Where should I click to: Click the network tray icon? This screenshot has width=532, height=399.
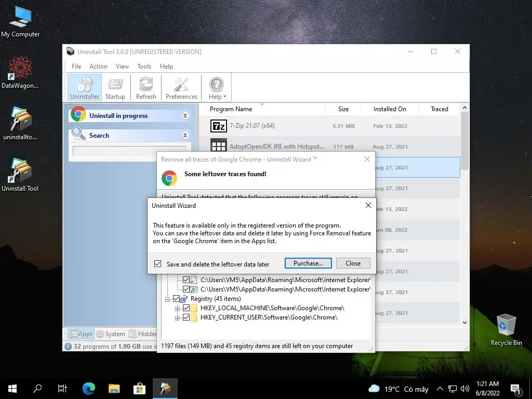pyautogui.click(x=453, y=389)
